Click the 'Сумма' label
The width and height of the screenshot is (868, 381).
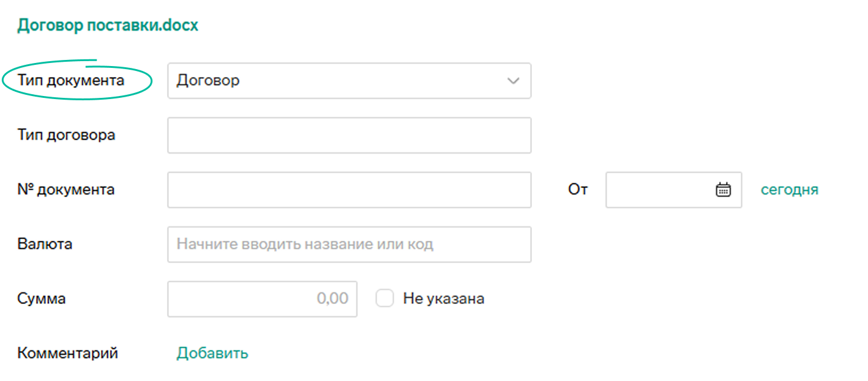point(42,299)
